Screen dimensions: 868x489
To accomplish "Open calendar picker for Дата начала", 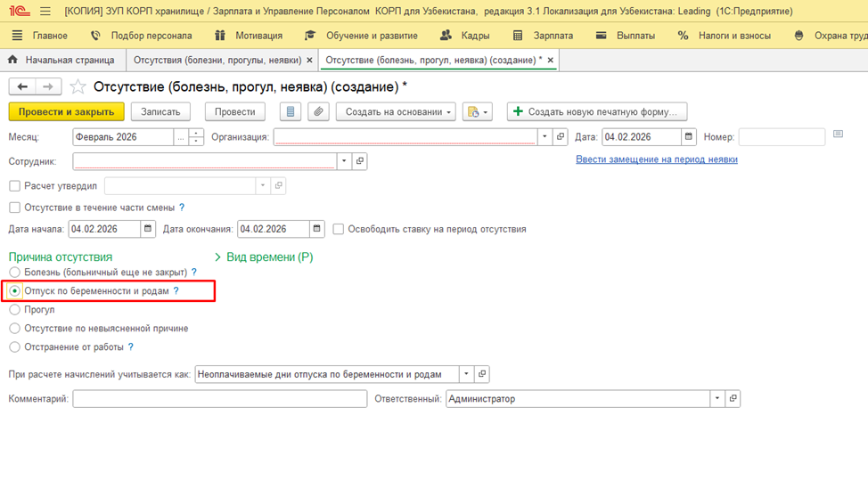I will [148, 229].
